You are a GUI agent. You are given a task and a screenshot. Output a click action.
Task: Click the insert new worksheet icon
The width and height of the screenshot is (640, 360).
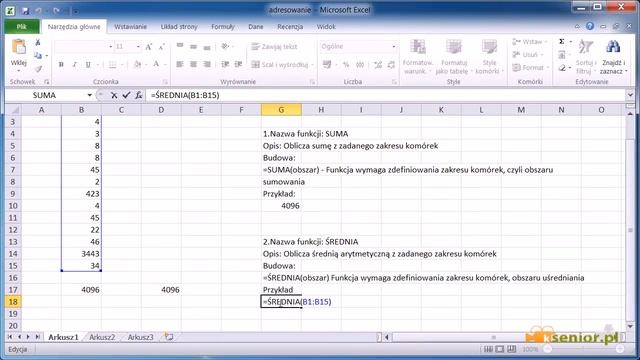tap(169, 337)
